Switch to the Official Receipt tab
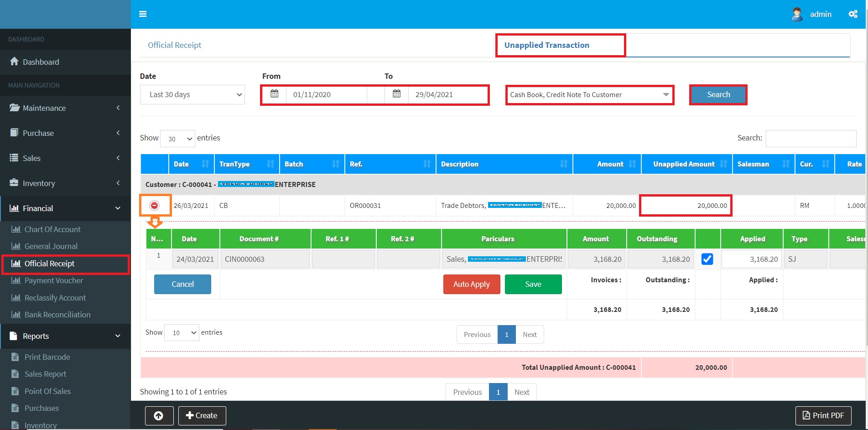Image resolution: width=868 pixels, height=430 pixels. point(174,45)
